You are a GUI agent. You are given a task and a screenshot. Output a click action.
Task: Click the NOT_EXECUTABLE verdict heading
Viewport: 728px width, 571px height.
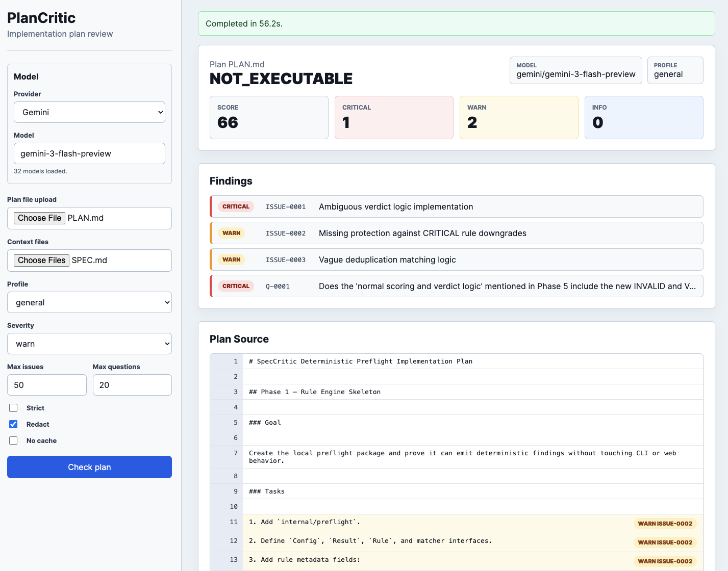[281, 79]
